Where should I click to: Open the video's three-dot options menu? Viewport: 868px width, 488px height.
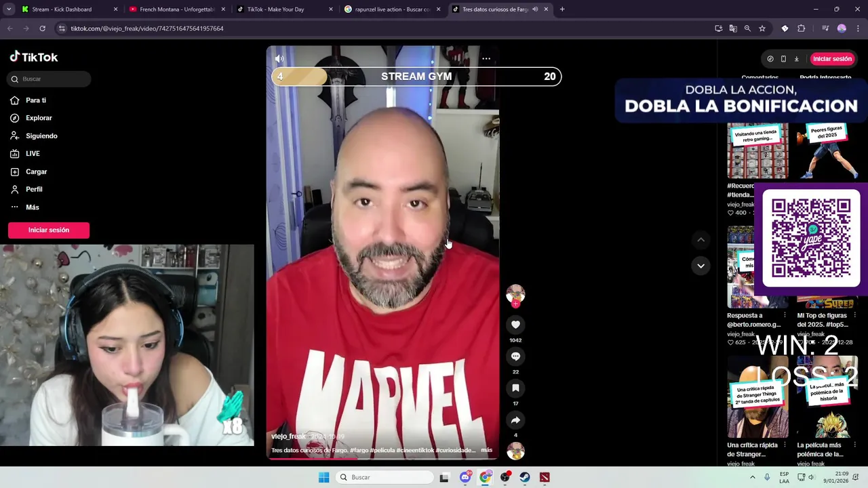point(486,59)
